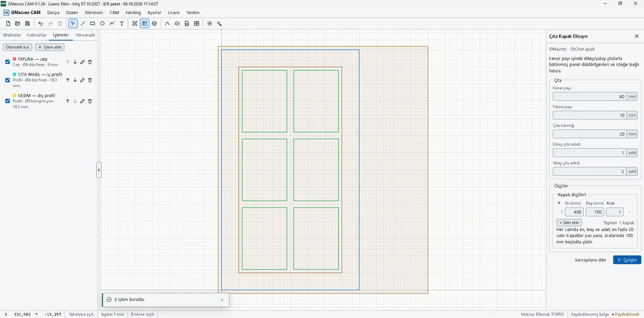Move CITA PANEL operation down
Image resolution: width=644 pixels, height=318 pixels.
click(x=75, y=80)
